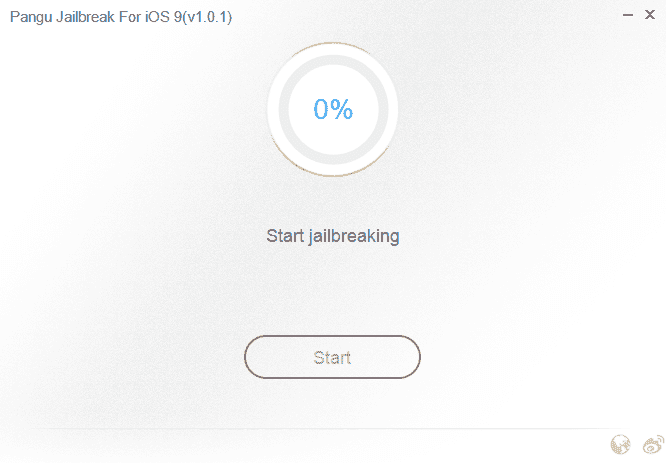This screenshot has height=463, width=666.
Task: Close the Pangu Jailbreak window
Action: click(x=649, y=14)
